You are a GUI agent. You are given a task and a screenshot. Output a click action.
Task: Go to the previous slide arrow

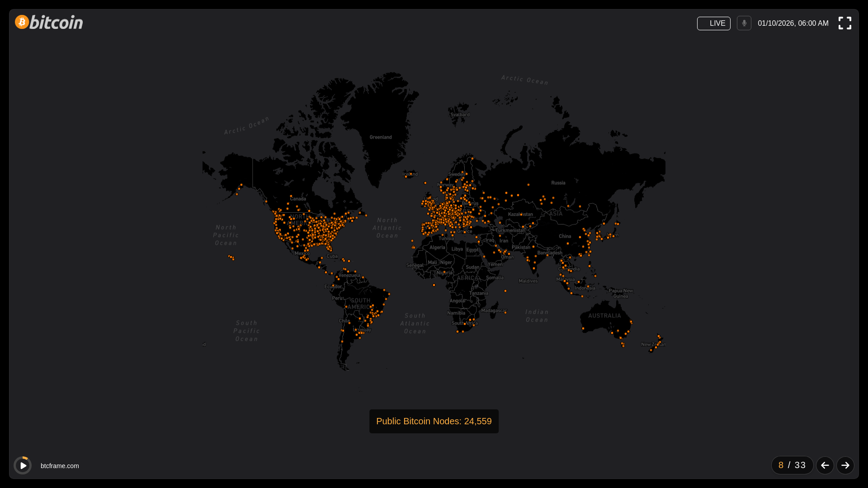825,465
